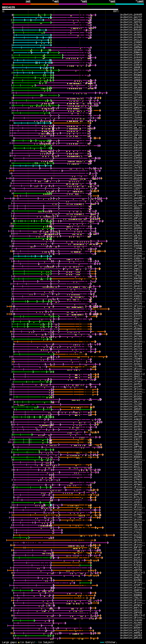Screen dimensions: 146x644
Task: Click the query end position 897
Action: [115, 11]
